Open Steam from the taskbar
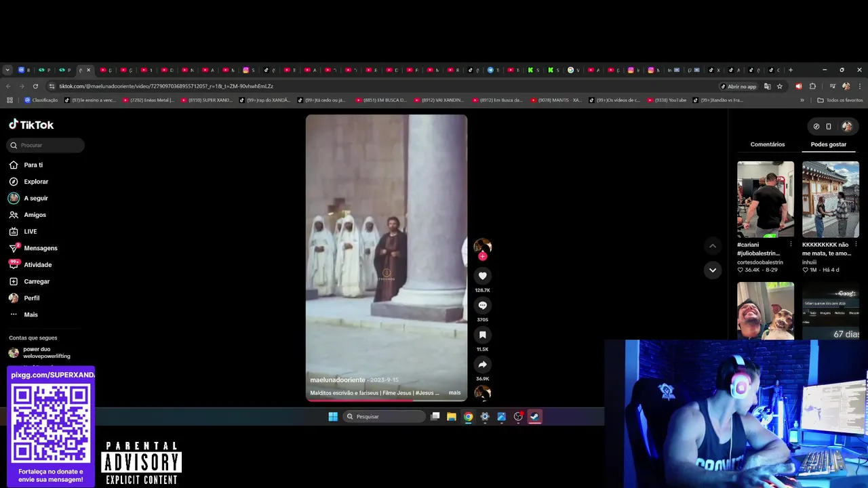The image size is (868, 488). click(535, 417)
